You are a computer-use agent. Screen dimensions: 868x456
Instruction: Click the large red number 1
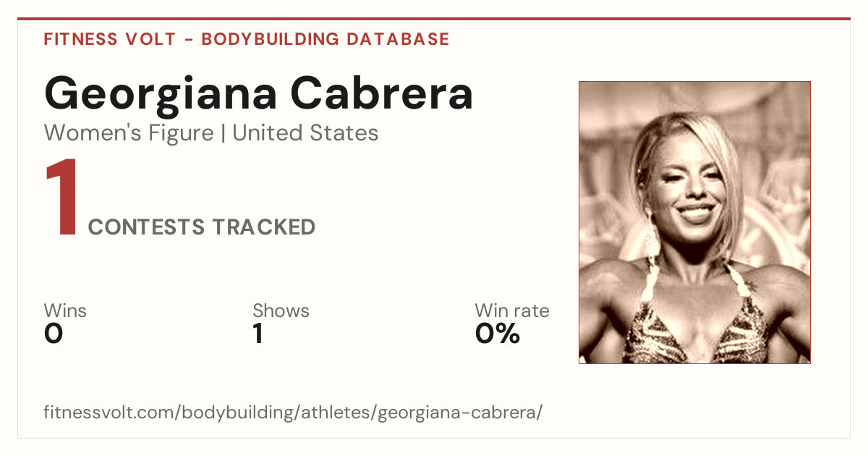(x=61, y=198)
